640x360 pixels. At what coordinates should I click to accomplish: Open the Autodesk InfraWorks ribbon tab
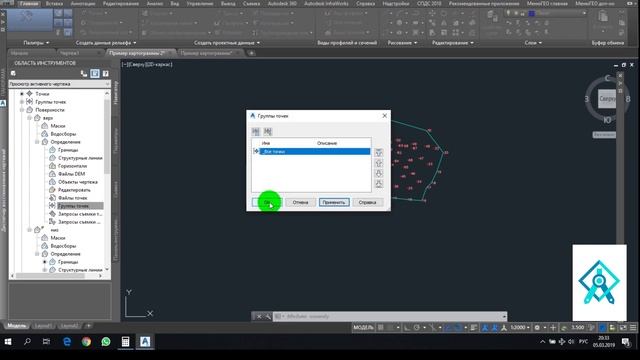pos(327,3)
